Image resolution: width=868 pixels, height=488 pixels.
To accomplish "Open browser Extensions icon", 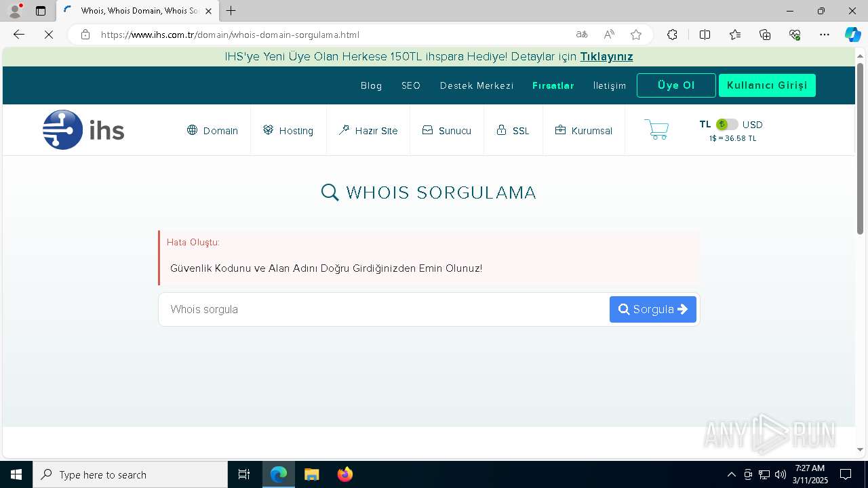I will point(672,35).
